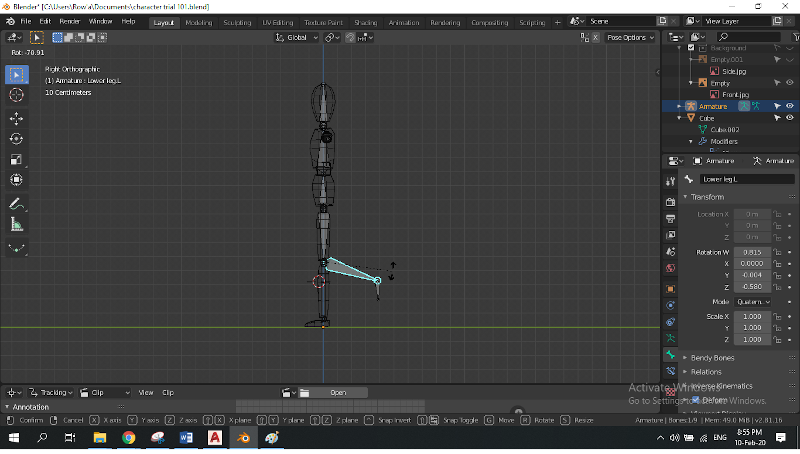The height and width of the screenshot is (454, 800).
Task: Click the bone name field Lower leg.L
Action: click(x=747, y=179)
